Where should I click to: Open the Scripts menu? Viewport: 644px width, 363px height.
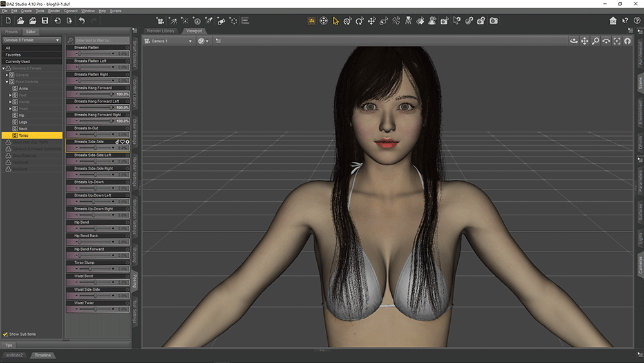tap(115, 11)
